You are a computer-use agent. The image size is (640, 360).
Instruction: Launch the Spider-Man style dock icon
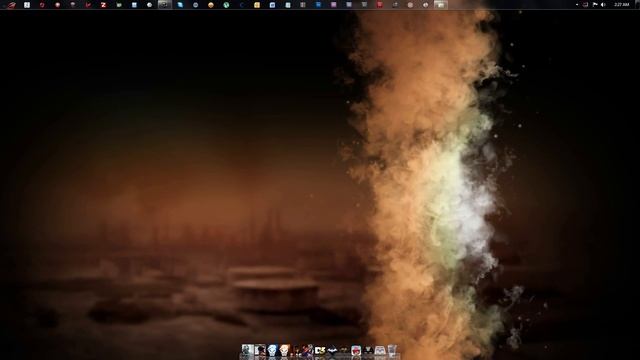coord(307,350)
